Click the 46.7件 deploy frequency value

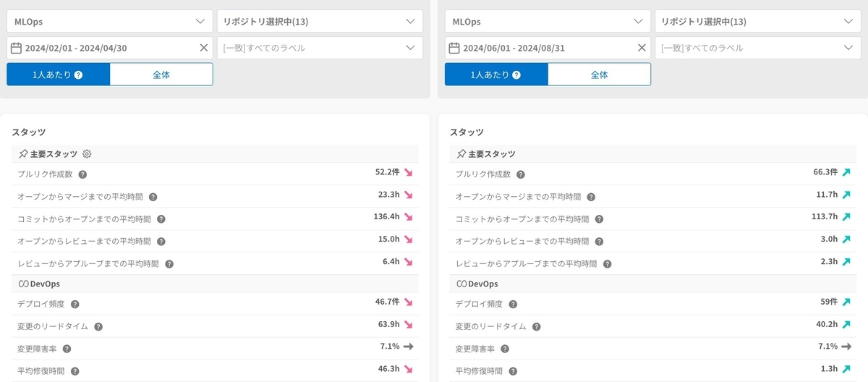tap(387, 302)
